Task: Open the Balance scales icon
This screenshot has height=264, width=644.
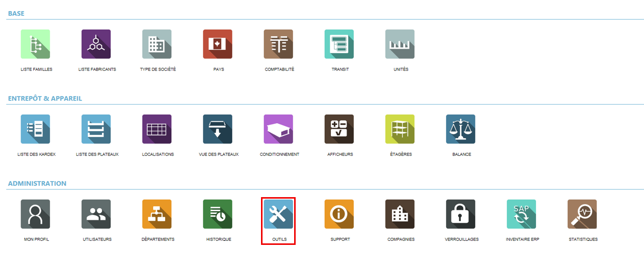Action: [x=461, y=129]
